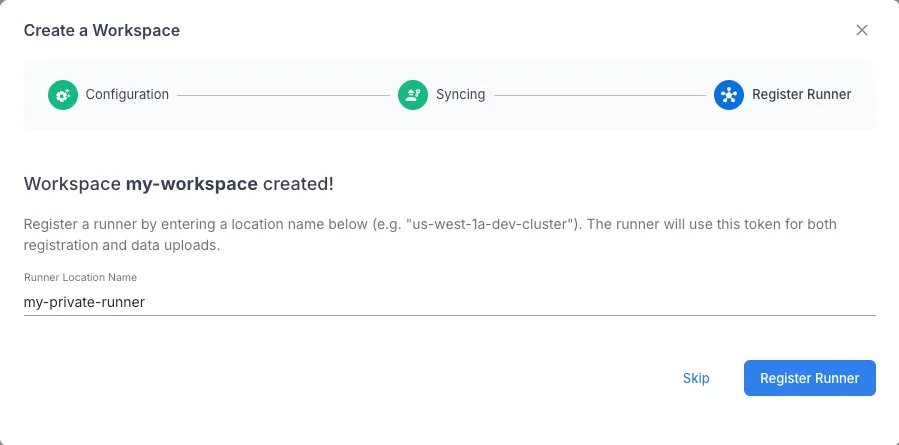899x445 pixels.
Task: Click the blue Register Runner step icon
Action: coord(729,95)
